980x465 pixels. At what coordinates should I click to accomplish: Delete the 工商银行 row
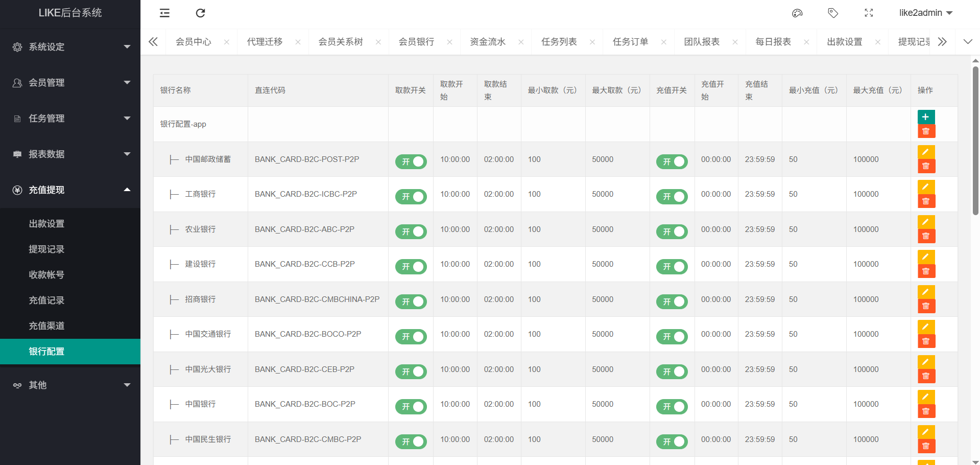coord(926,201)
